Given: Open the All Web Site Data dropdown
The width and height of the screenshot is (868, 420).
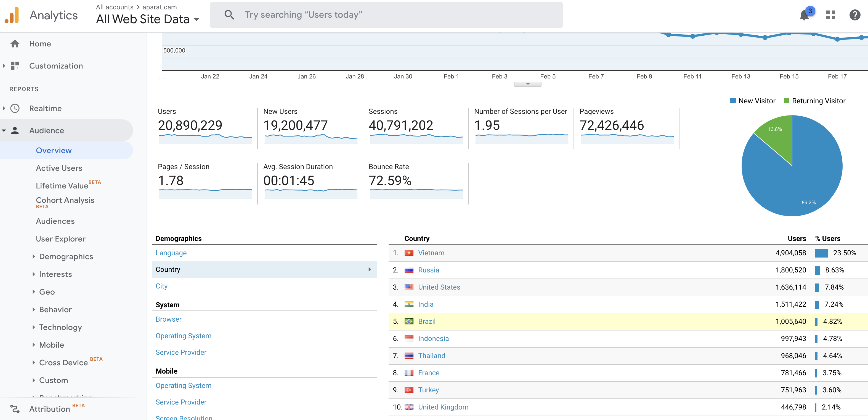Looking at the screenshot, I should [148, 19].
